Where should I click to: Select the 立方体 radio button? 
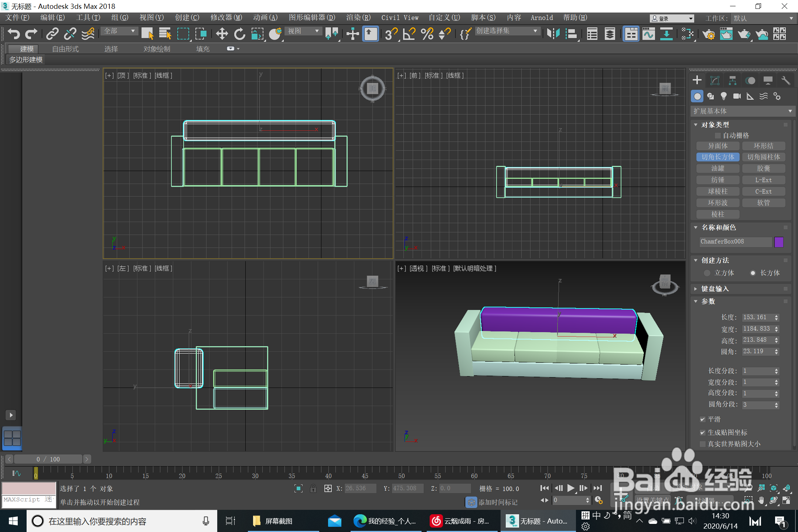click(707, 273)
